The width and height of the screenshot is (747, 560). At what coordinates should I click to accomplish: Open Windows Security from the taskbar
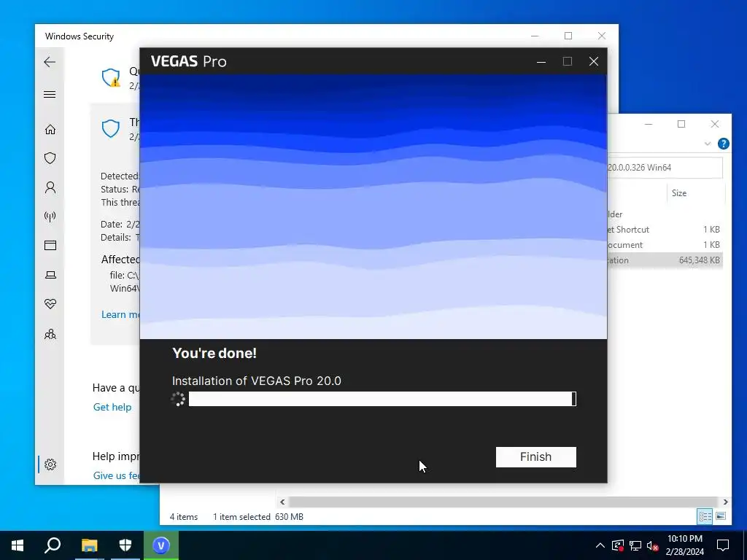point(125,545)
